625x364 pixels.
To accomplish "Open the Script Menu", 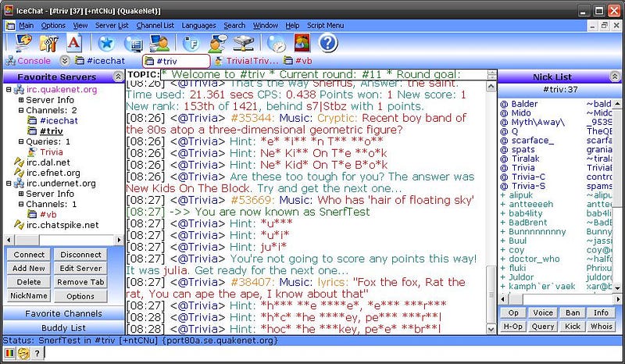I will click(325, 26).
